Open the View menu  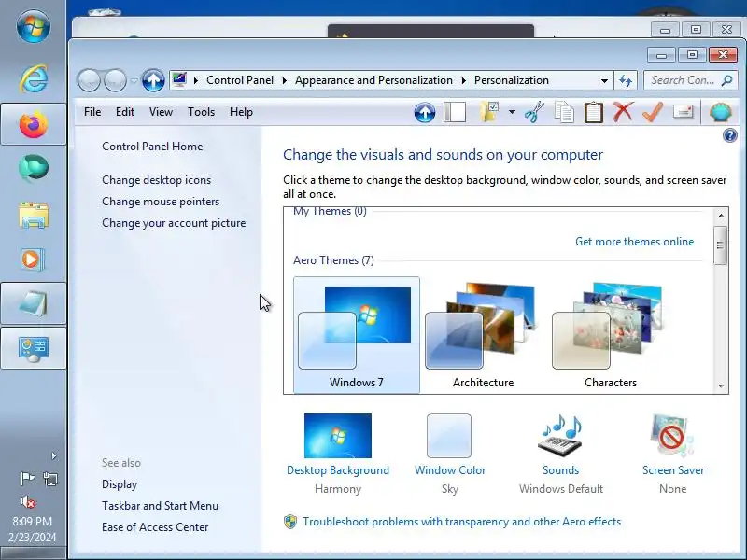click(161, 112)
